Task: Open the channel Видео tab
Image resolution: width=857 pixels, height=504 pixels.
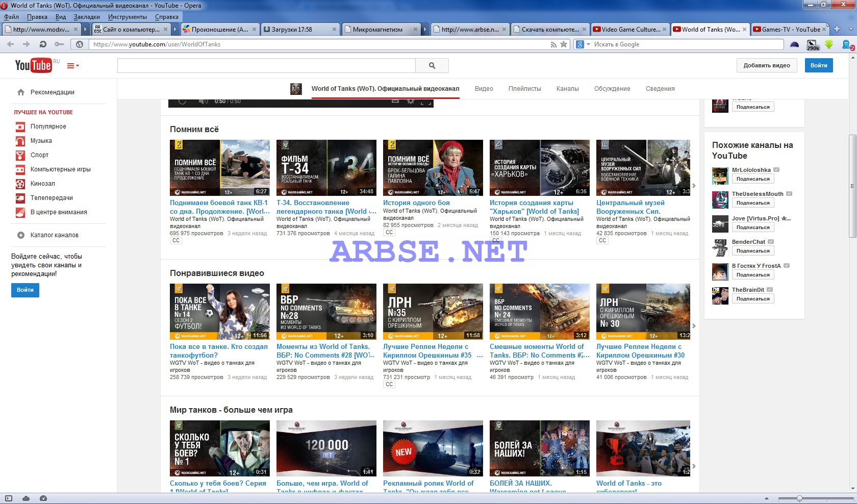Action: click(484, 89)
